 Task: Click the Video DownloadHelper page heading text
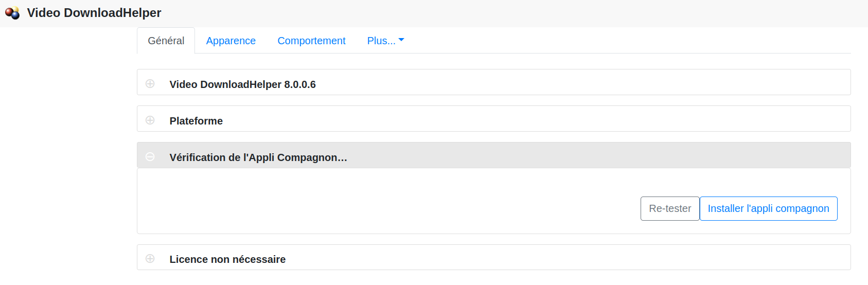(94, 13)
